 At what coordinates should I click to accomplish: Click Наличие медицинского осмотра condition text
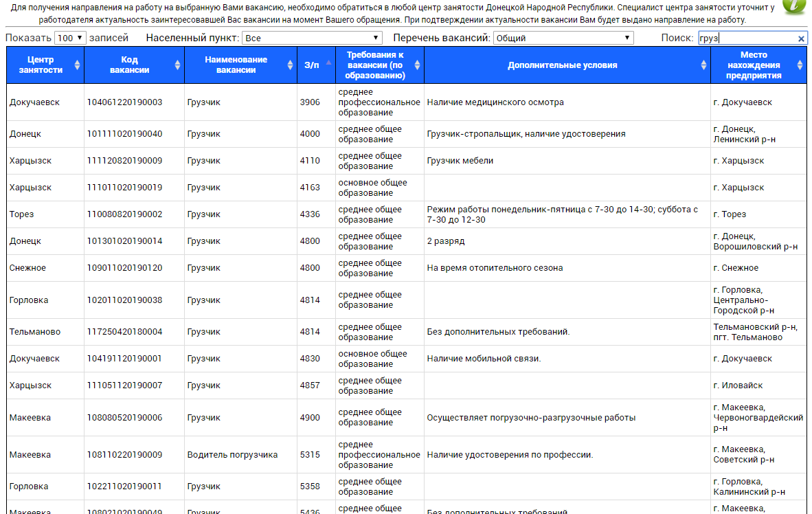tap(495, 102)
